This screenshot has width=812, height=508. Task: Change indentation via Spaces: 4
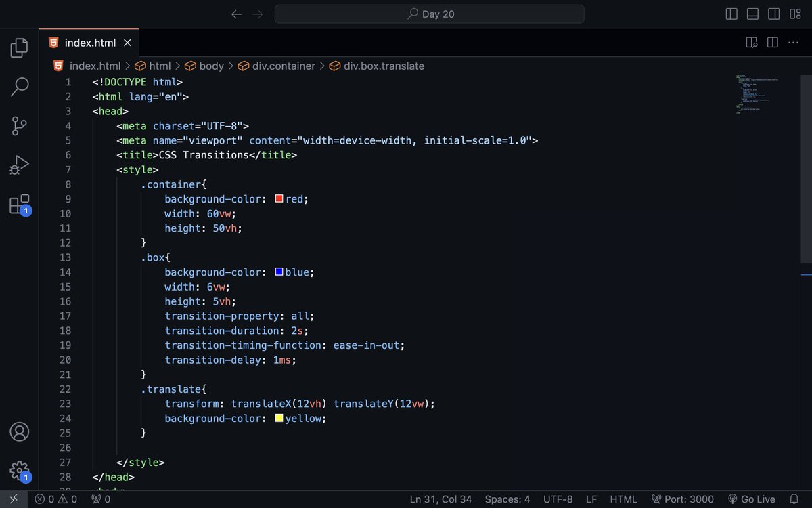coord(507,499)
